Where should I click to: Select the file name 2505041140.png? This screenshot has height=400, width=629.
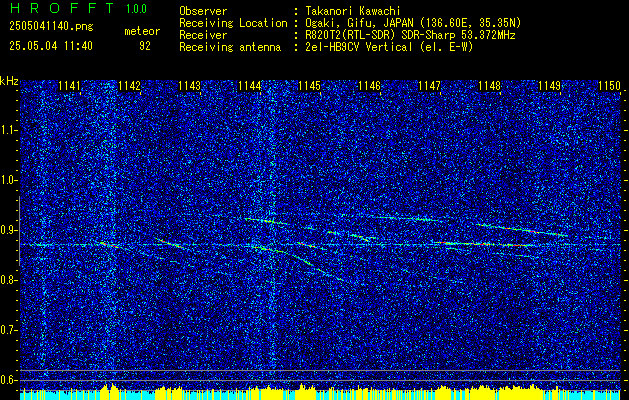[51, 27]
